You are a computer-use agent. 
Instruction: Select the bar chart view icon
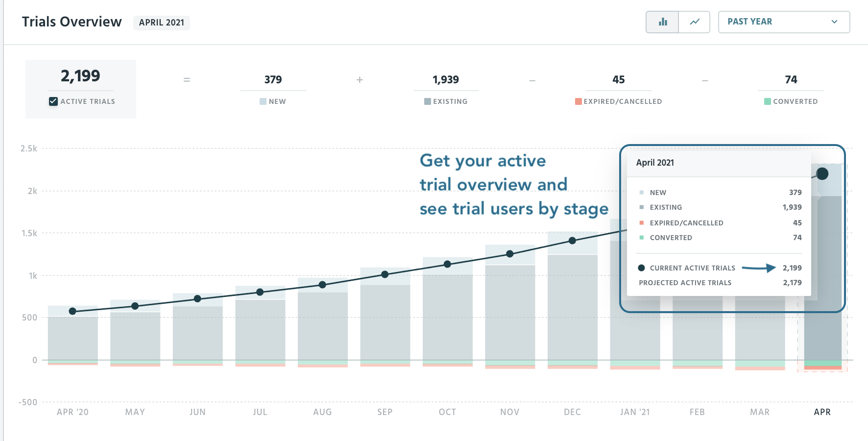click(662, 22)
